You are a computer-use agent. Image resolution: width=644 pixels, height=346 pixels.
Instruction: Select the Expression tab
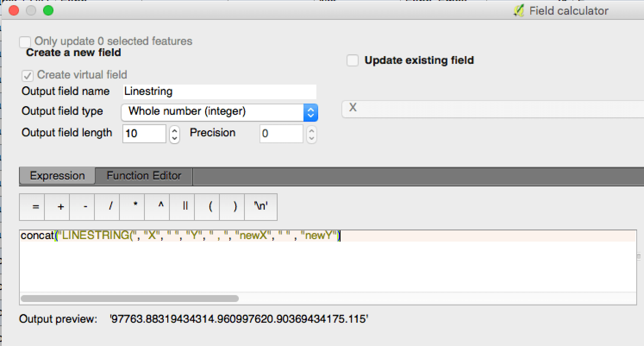pos(57,176)
